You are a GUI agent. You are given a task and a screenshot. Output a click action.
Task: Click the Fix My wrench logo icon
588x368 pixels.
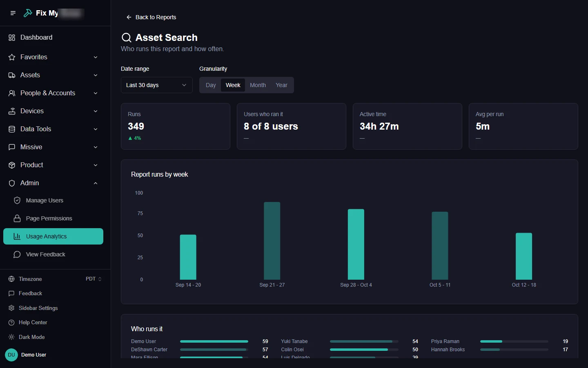28,13
